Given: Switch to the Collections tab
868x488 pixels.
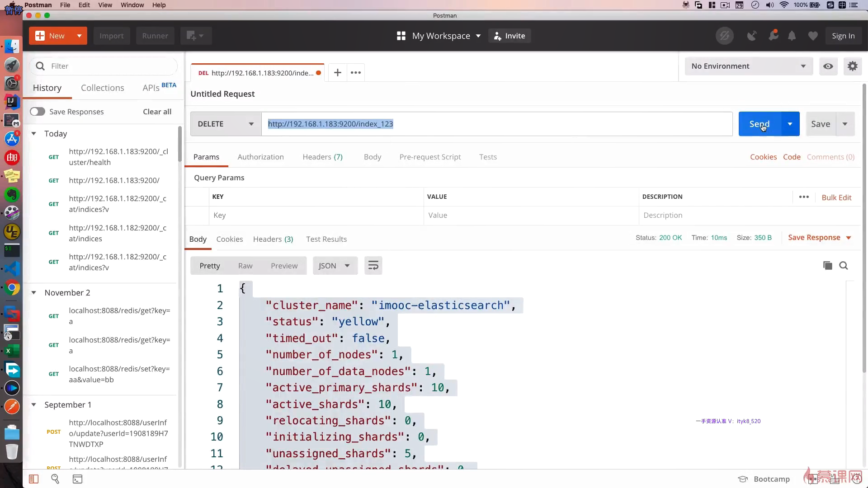Looking at the screenshot, I should click(x=102, y=88).
